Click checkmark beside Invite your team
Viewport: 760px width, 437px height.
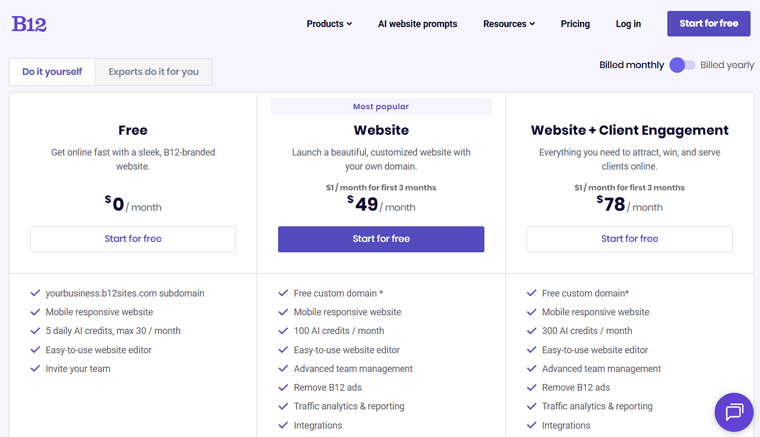click(x=35, y=369)
